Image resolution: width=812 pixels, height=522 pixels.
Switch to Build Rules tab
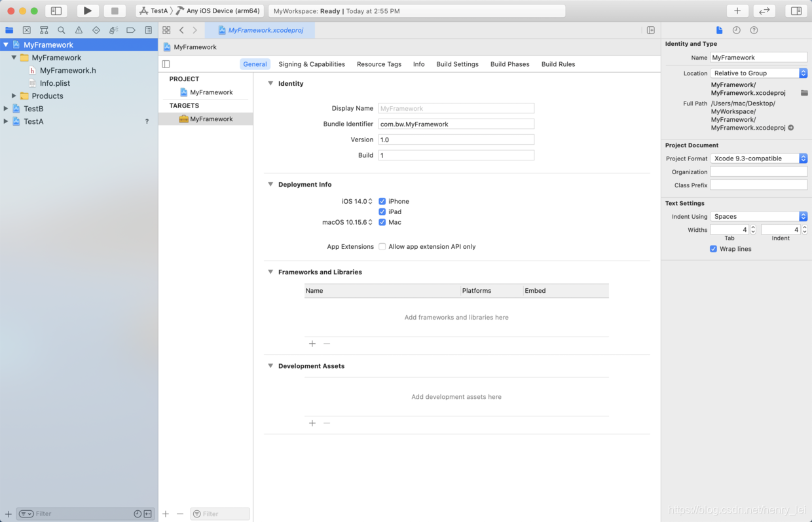(559, 64)
